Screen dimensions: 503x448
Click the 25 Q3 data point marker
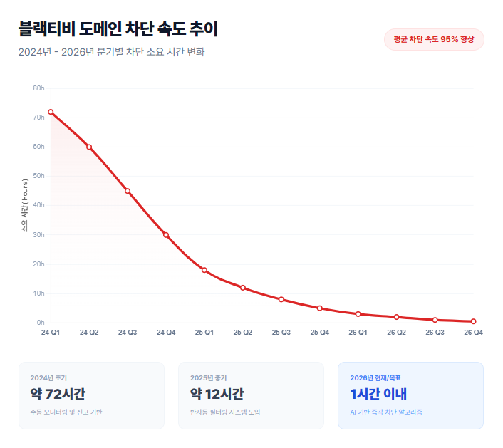pyautogui.click(x=281, y=299)
